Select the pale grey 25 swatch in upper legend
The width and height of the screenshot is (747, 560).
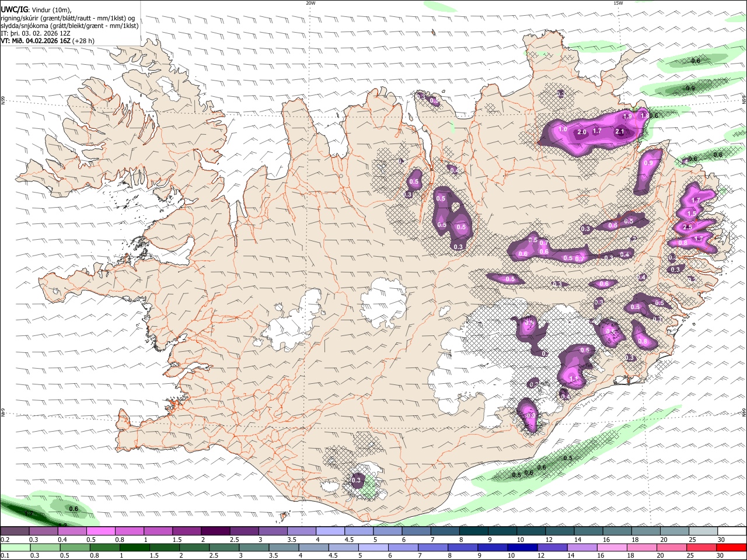(x=703, y=531)
